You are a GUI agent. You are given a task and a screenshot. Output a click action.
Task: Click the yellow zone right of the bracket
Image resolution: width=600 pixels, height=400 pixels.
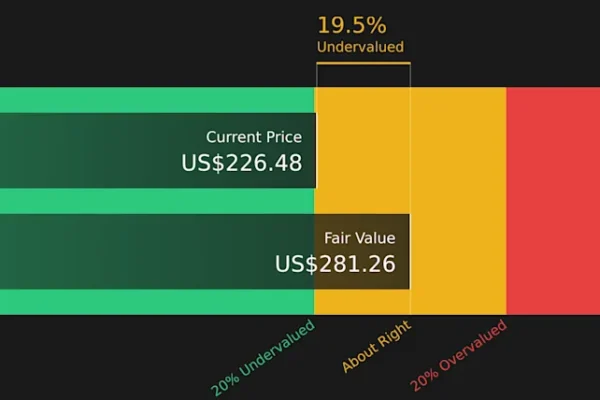[x=458, y=200]
